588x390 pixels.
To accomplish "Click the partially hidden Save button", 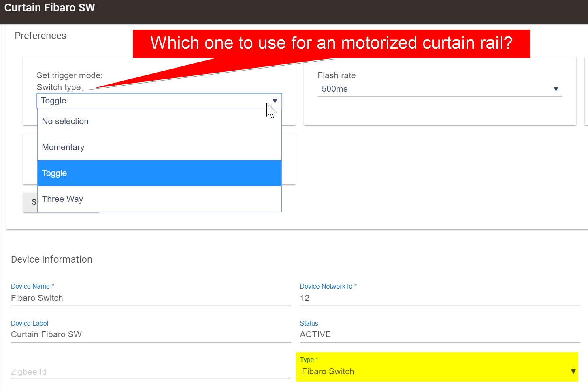I will (30, 202).
